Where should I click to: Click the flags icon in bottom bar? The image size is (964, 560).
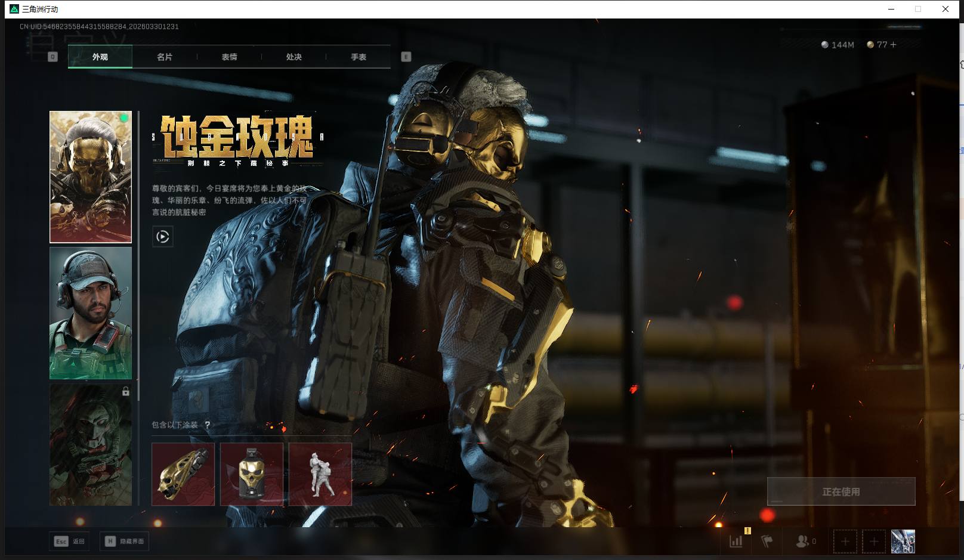[767, 541]
